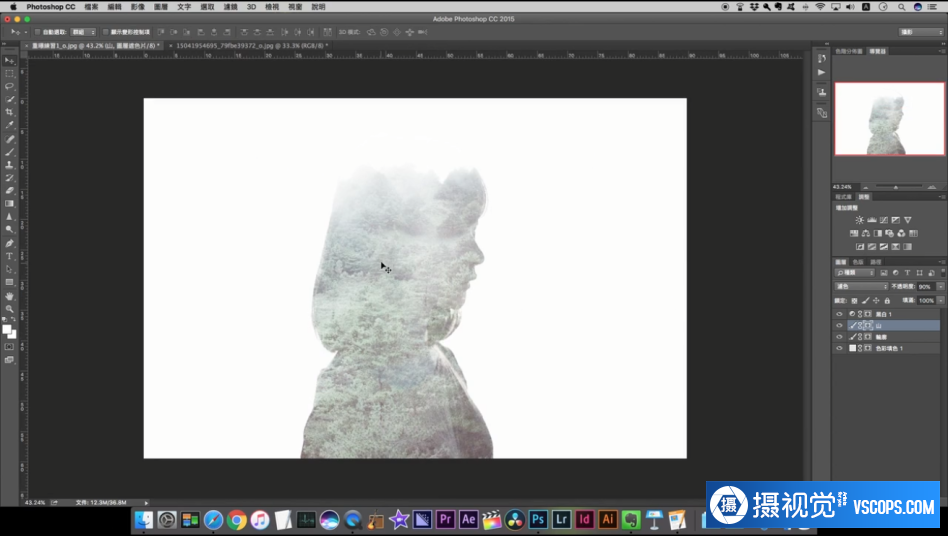Select the 色彩填色 1 layer name
948x536 pixels.
(889, 348)
